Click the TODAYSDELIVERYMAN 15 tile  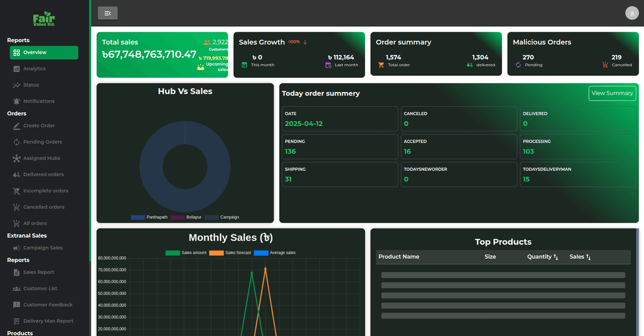(578, 174)
